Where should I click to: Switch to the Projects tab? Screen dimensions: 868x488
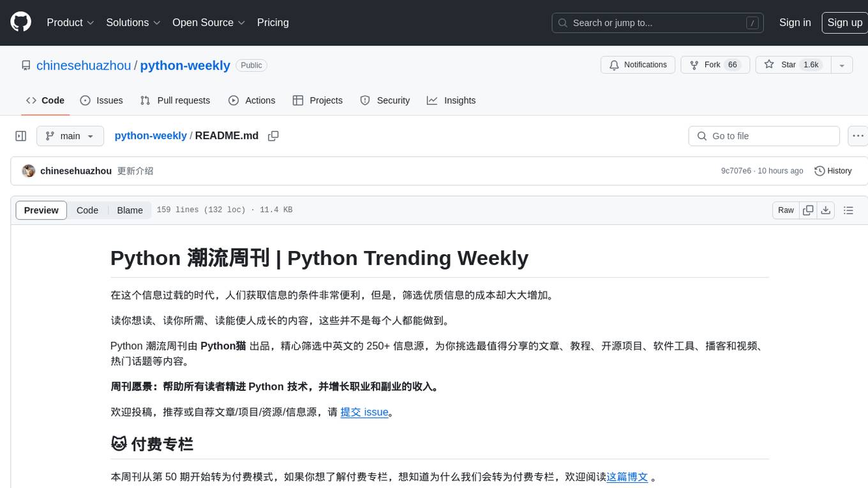point(318,100)
